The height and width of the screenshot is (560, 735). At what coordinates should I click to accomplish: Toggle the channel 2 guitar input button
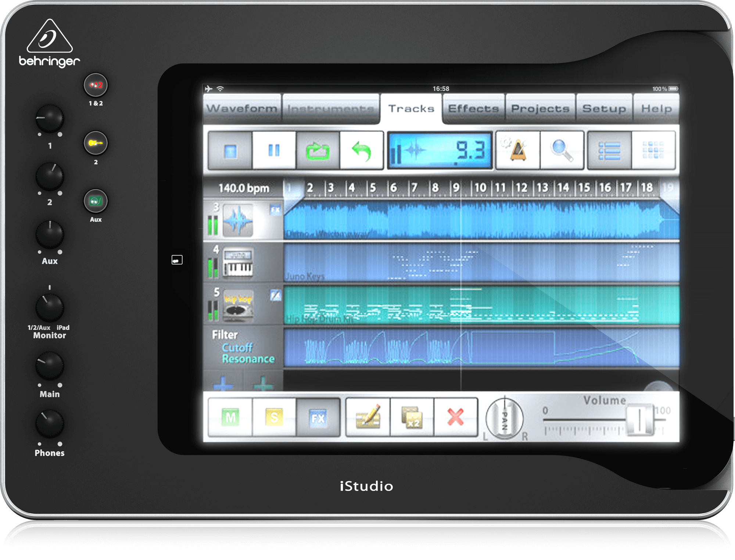(96, 143)
